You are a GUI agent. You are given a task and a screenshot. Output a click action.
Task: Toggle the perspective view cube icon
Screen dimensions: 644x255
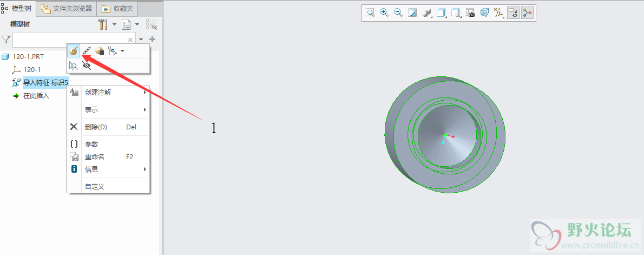pyautogui.click(x=485, y=13)
